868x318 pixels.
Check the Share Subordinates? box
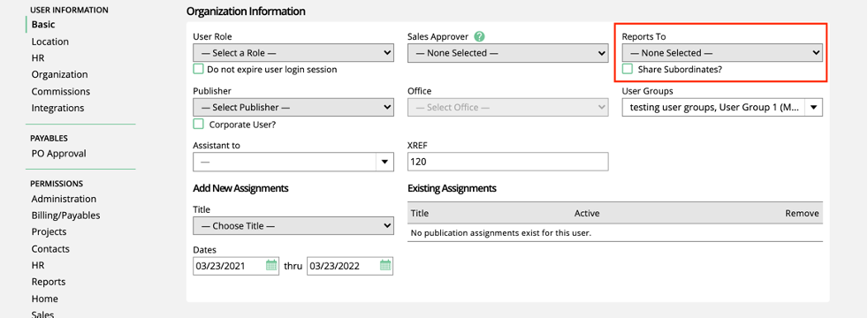pyautogui.click(x=628, y=69)
